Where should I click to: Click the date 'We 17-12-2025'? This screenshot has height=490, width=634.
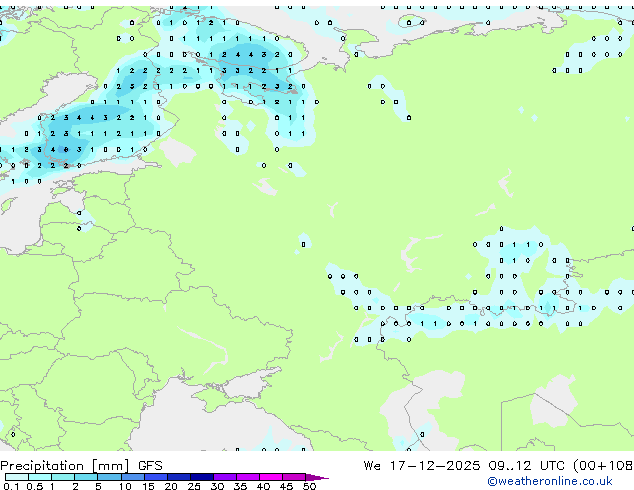tap(422, 466)
